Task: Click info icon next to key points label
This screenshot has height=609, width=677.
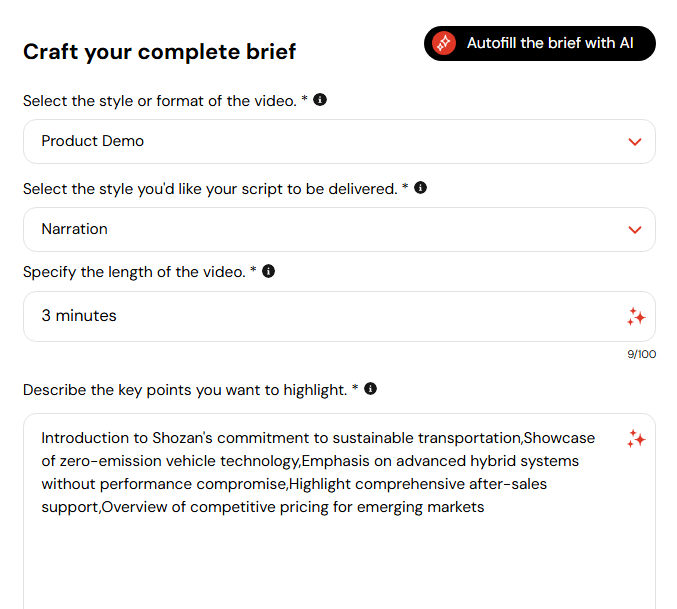Action: (370, 389)
